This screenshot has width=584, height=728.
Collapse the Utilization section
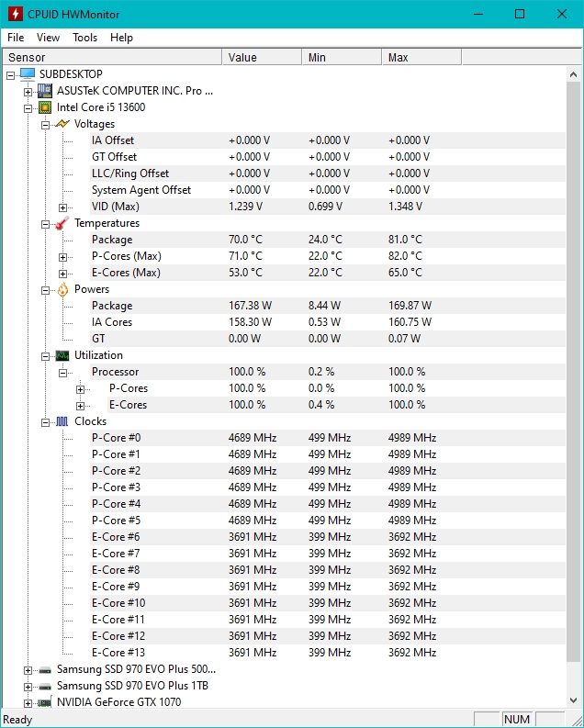click(46, 356)
